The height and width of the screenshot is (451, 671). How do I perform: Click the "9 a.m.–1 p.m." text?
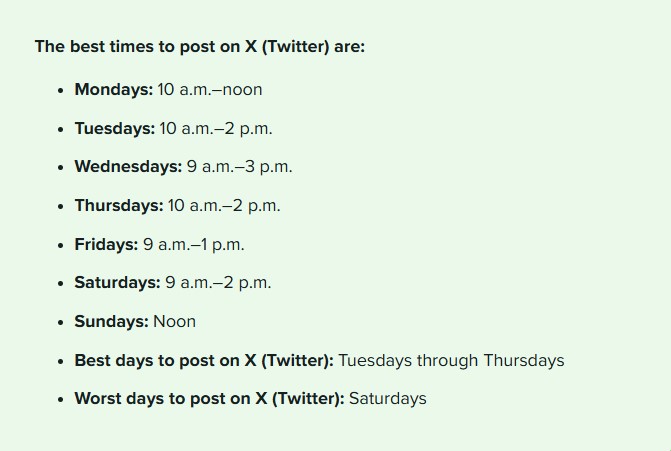coord(194,244)
